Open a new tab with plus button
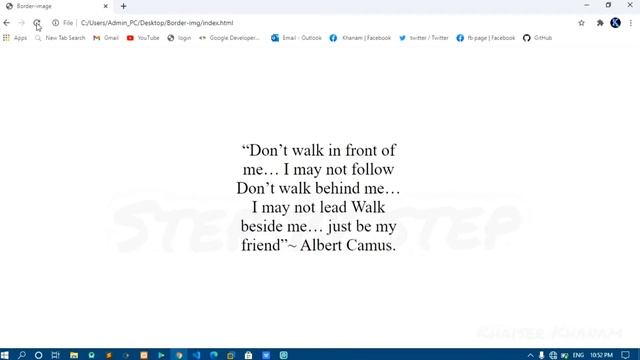This screenshot has height=360, width=640. pos(123,6)
